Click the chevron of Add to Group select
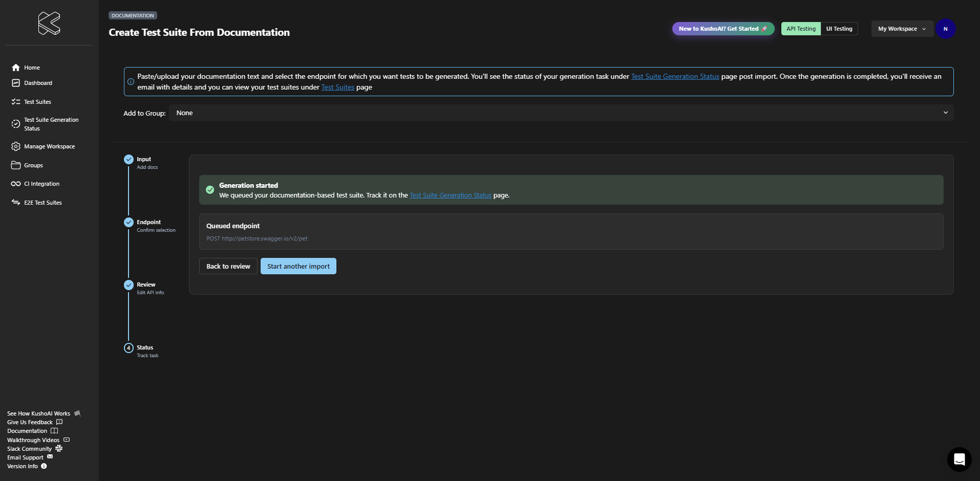Screen dimensions: 980x481 [945, 113]
